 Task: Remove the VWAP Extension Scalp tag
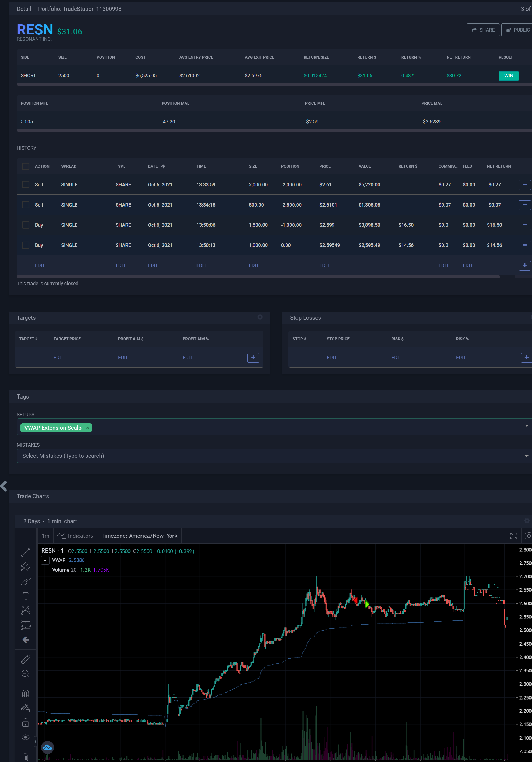click(x=87, y=428)
